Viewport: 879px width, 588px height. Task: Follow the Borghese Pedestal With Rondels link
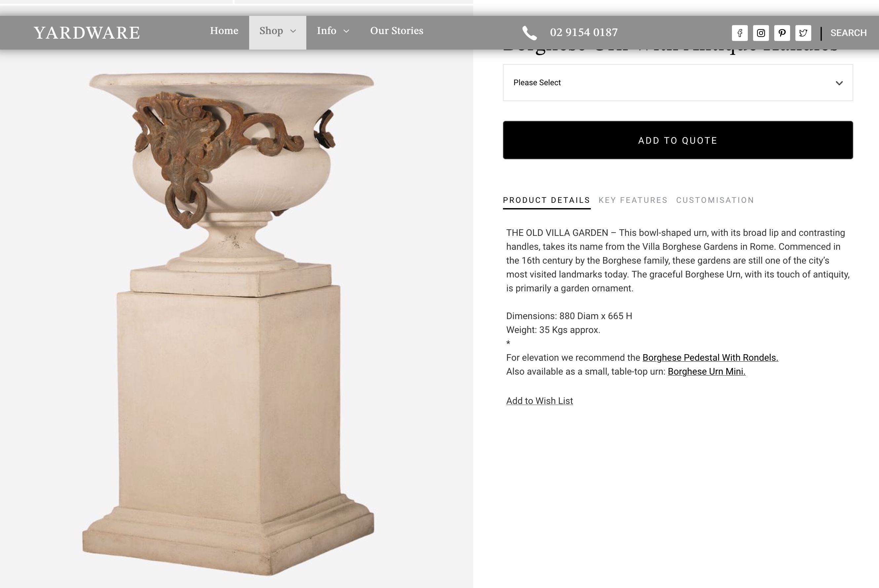click(710, 358)
